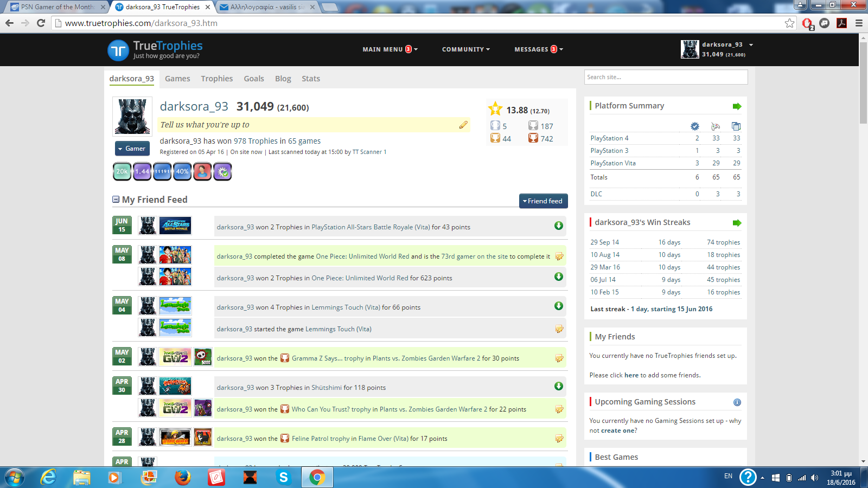The width and height of the screenshot is (868, 488).
Task: Click the purple gear badge with checkmark
Action: tap(222, 171)
